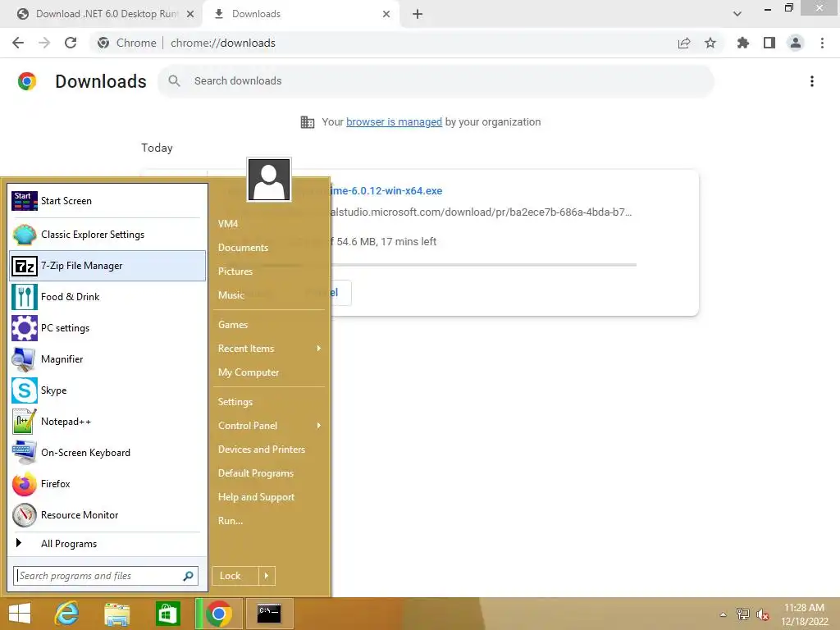Expand All Programs list
Image resolution: width=840 pixels, height=630 pixels.
tap(107, 544)
